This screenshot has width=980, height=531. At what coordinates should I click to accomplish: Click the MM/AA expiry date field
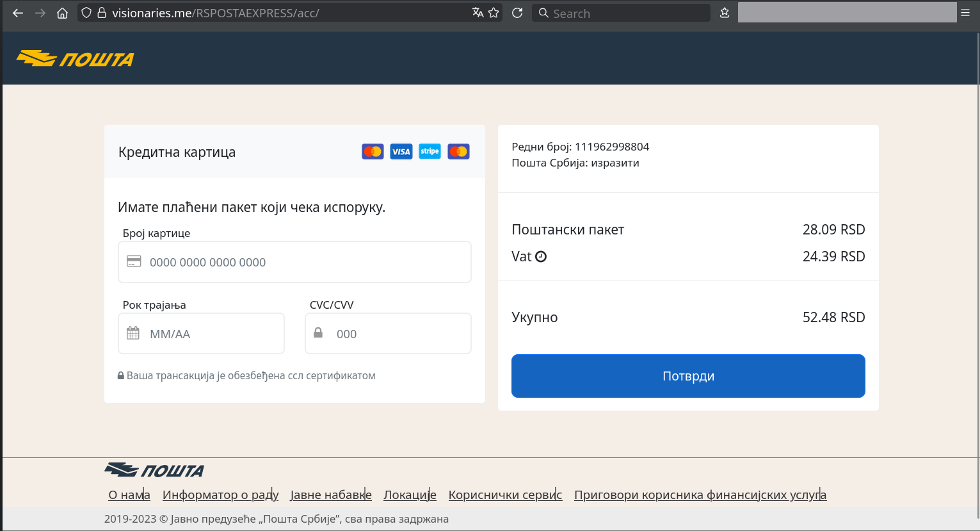point(201,334)
